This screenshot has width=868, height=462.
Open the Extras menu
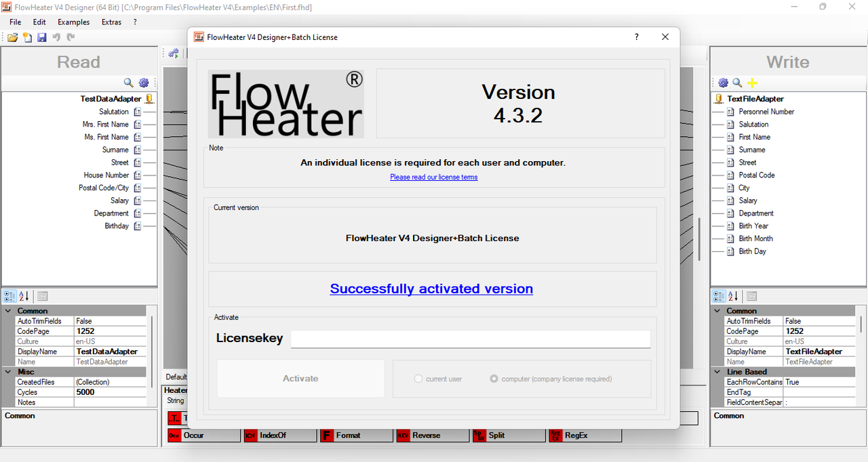(111, 22)
